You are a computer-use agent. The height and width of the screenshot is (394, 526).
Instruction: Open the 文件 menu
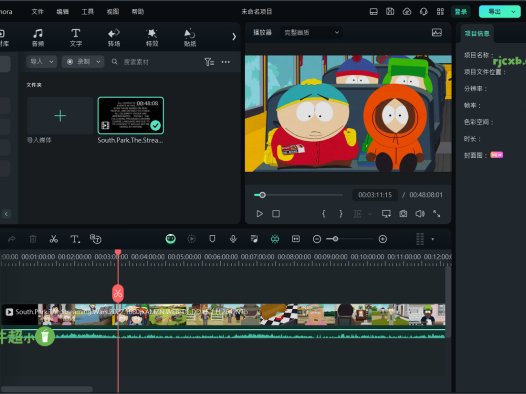[38, 12]
